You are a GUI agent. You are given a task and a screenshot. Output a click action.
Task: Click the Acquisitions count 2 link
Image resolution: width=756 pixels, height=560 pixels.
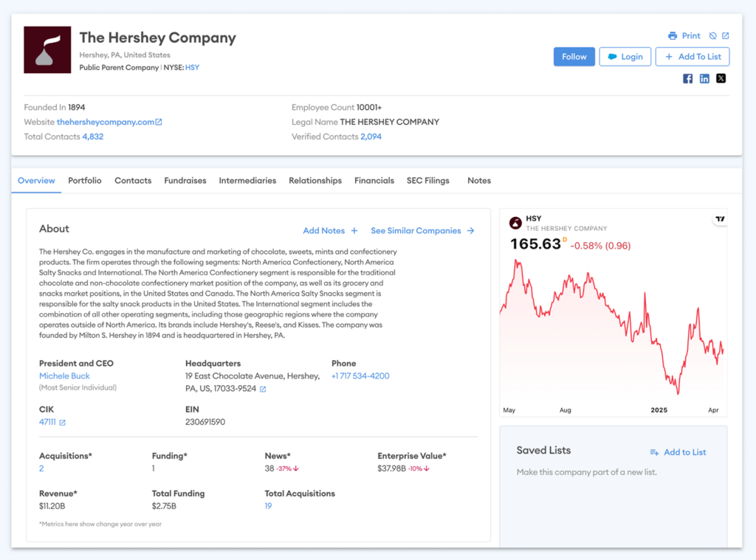click(x=41, y=469)
